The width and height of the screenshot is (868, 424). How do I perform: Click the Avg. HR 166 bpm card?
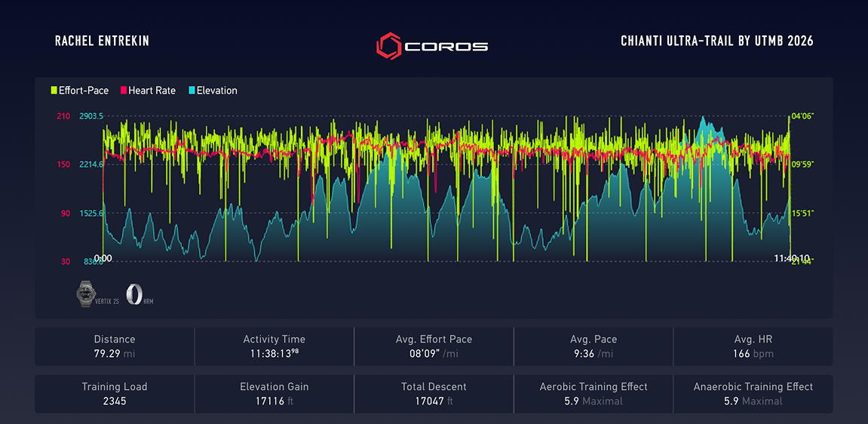(x=753, y=346)
